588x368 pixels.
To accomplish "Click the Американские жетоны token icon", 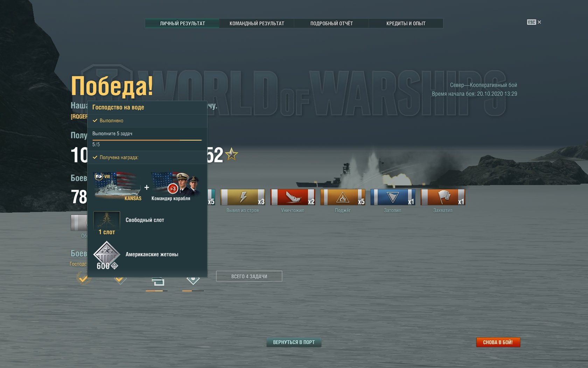I will point(107,254).
